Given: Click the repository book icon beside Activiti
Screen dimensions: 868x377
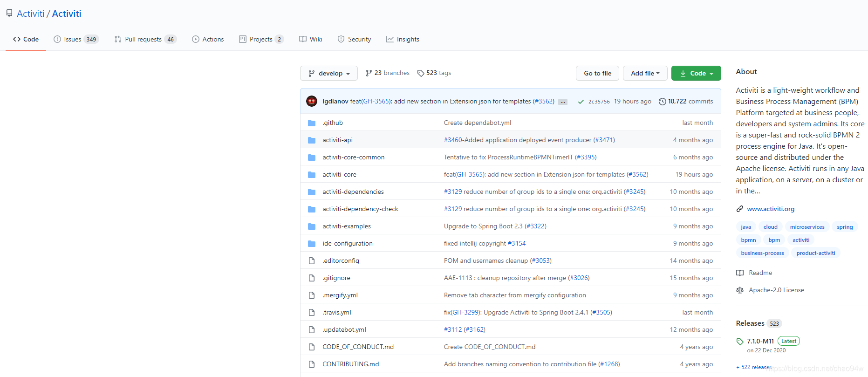Looking at the screenshot, I should [9, 14].
